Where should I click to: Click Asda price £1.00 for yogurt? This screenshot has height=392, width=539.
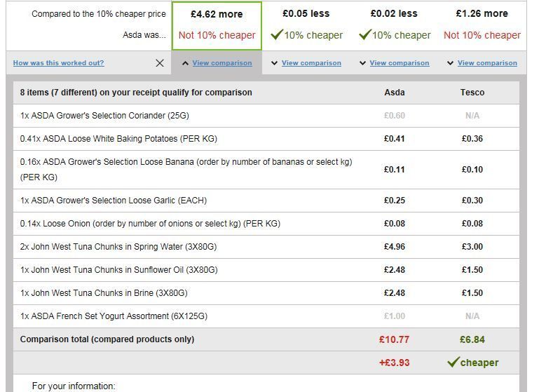tap(395, 316)
